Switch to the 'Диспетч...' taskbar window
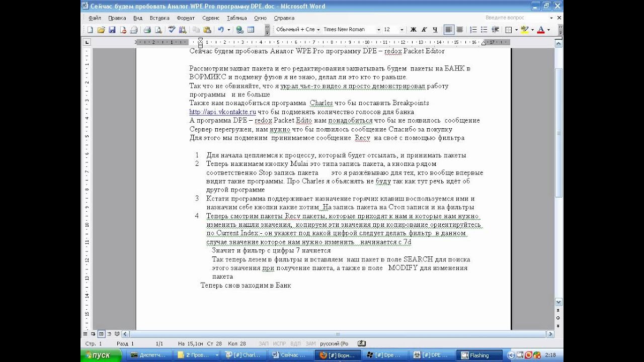Viewport: 644px width, 362px height. click(148, 355)
